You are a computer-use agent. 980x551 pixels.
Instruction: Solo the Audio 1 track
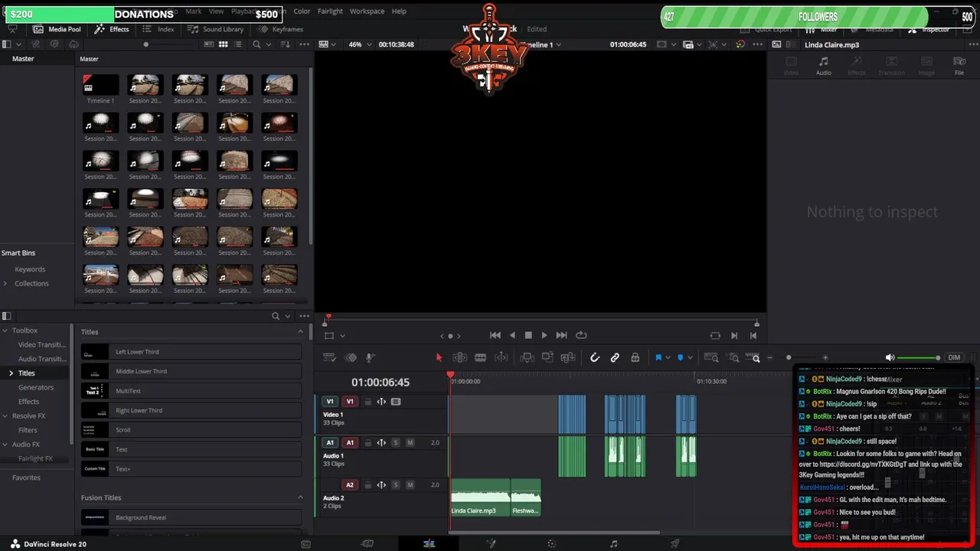click(396, 443)
